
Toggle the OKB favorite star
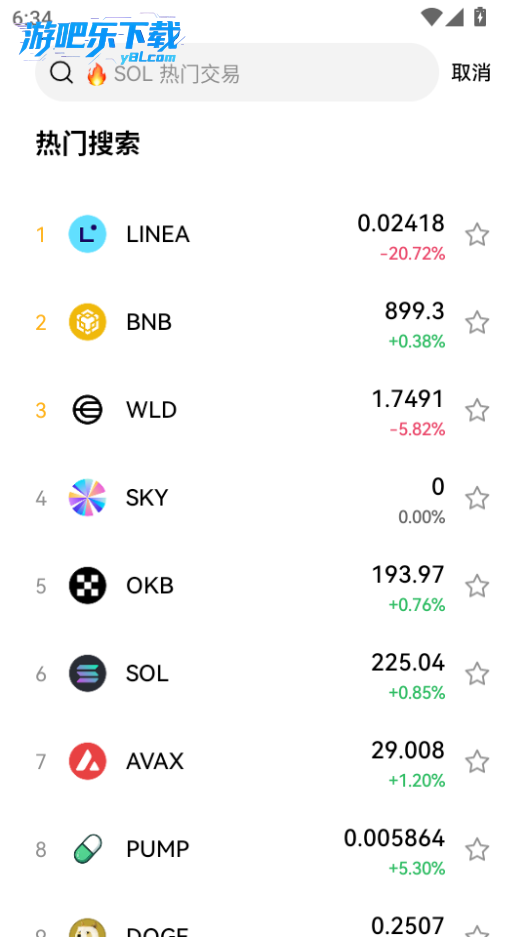click(x=477, y=586)
